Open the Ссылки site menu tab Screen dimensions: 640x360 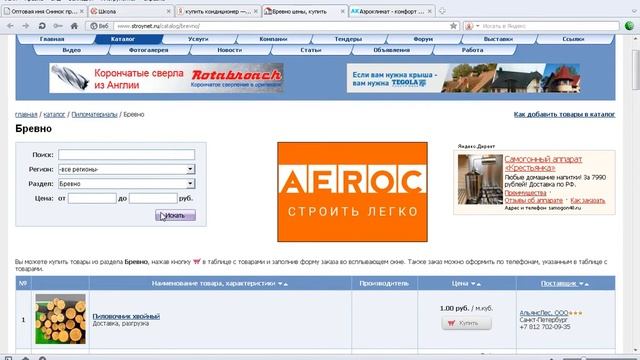(x=573, y=39)
